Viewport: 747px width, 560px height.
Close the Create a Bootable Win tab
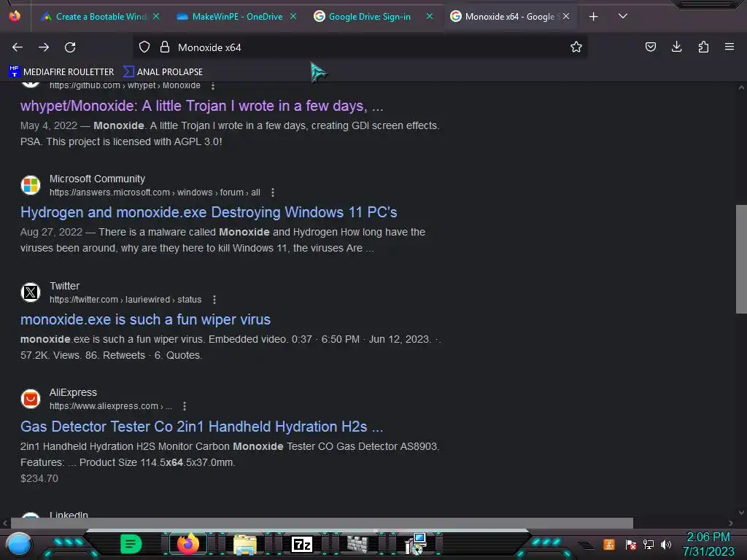(156, 17)
